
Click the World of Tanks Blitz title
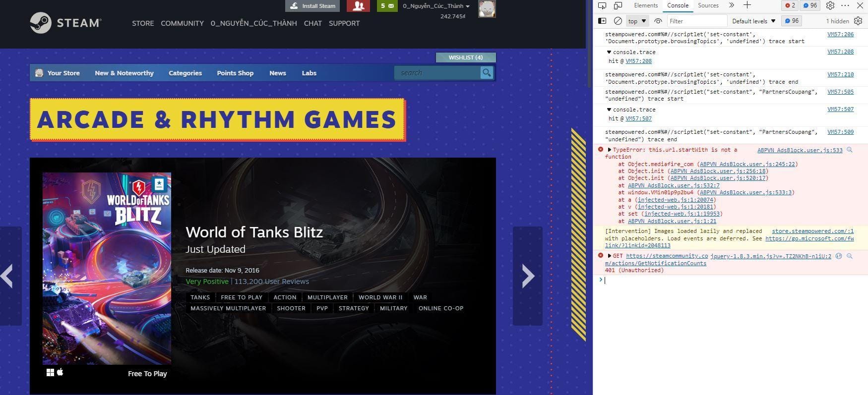coord(254,232)
